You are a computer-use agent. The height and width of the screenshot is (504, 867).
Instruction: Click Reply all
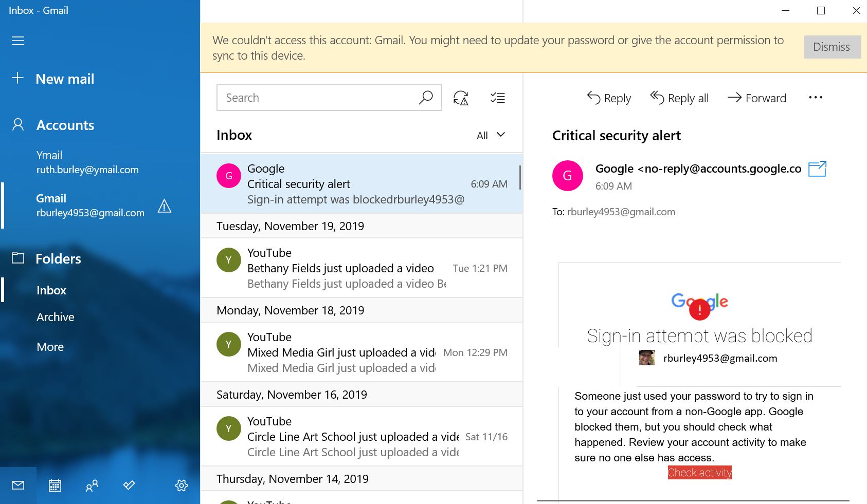679,98
